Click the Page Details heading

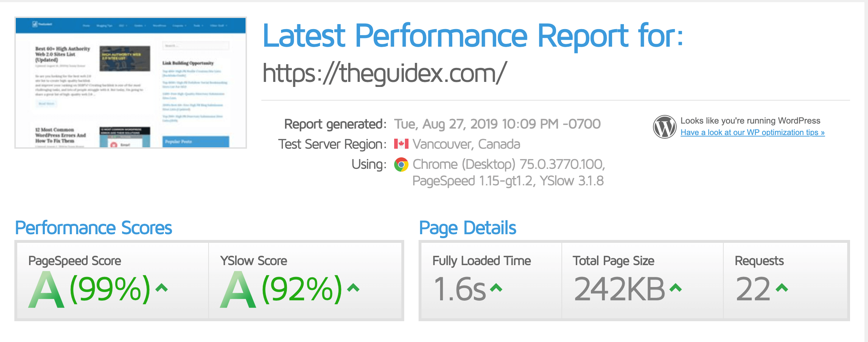click(468, 228)
